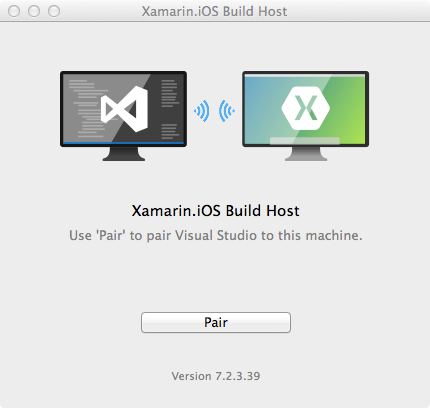This screenshot has width=430, height=408.
Task: Click the Version 7.2.3.39 label
Action: [216, 376]
